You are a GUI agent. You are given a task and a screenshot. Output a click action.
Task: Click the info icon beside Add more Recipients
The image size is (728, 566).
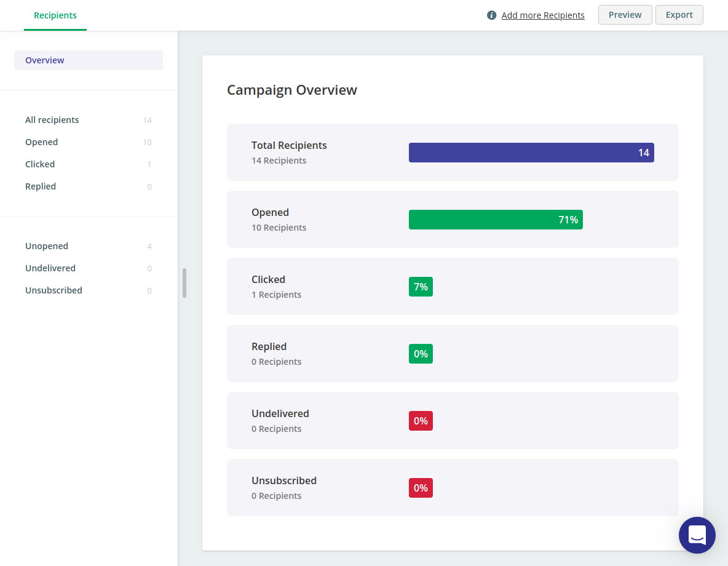tap(491, 15)
